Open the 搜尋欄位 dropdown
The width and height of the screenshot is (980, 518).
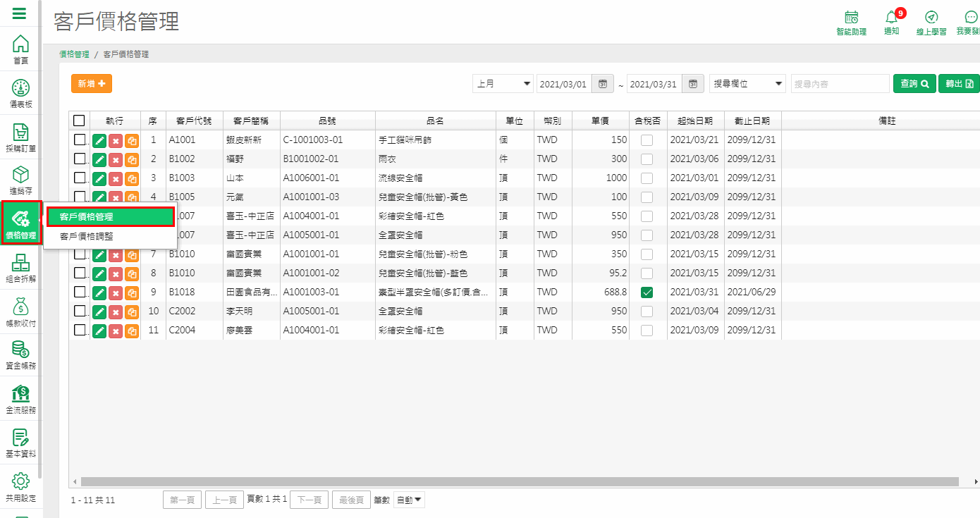click(747, 84)
